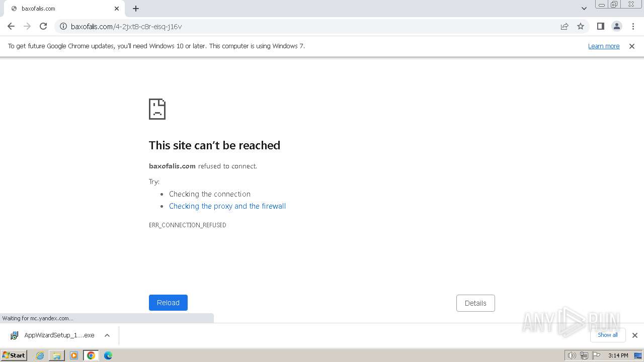Restore down the Chrome window
The height and width of the screenshot is (362, 644).
614,5
